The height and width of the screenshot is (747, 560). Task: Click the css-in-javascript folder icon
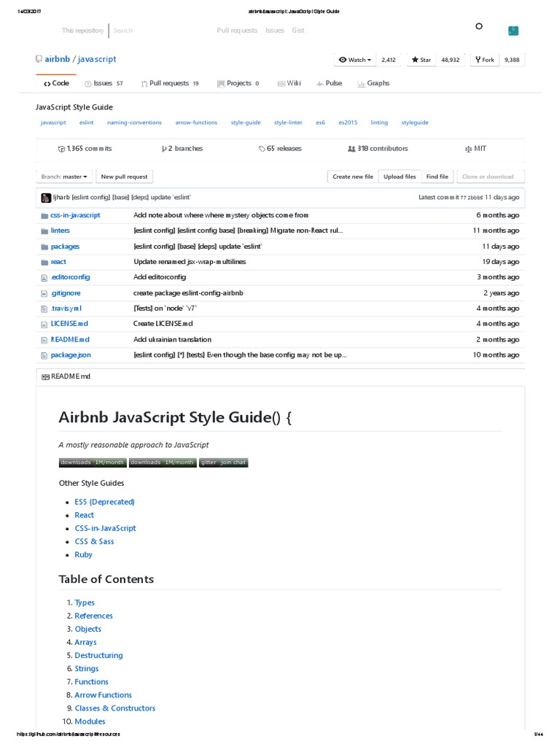(x=44, y=215)
